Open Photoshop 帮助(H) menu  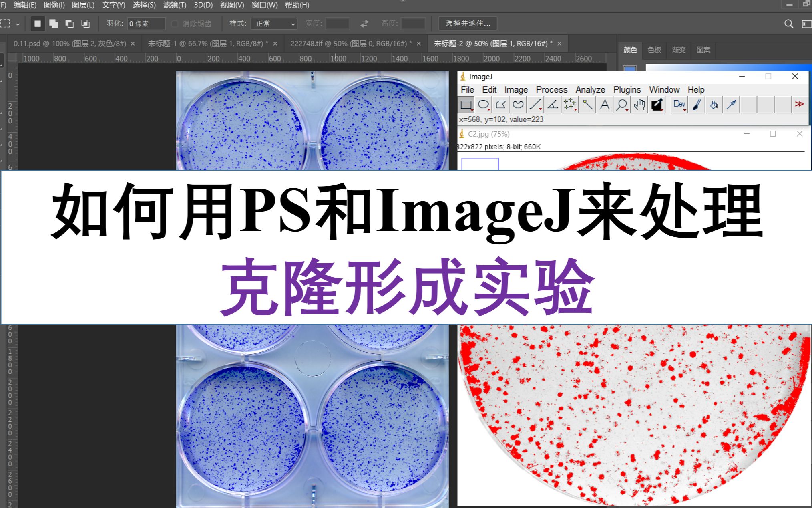point(297,5)
